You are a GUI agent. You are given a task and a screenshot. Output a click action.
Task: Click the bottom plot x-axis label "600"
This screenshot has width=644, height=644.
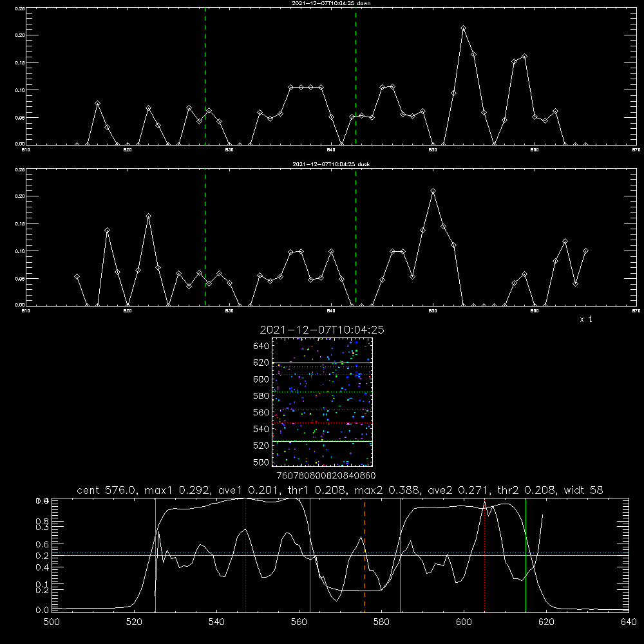pyautogui.click(x=464, y=622)
